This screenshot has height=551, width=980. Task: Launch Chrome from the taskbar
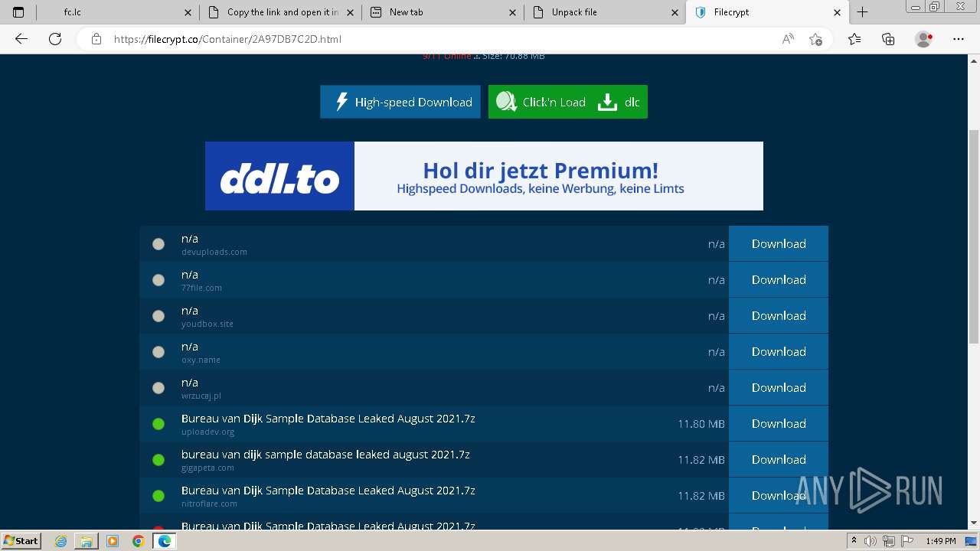tap(139, 541)
